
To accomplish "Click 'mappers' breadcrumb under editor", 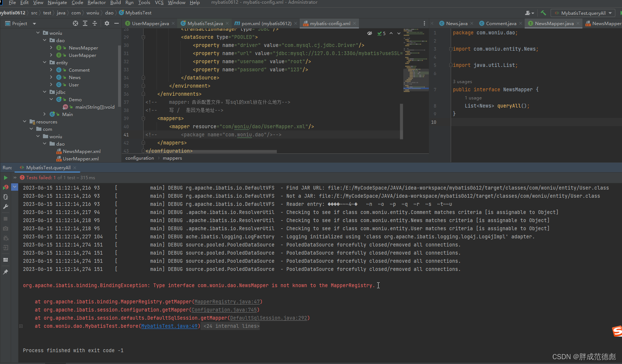I will [172, 158].
